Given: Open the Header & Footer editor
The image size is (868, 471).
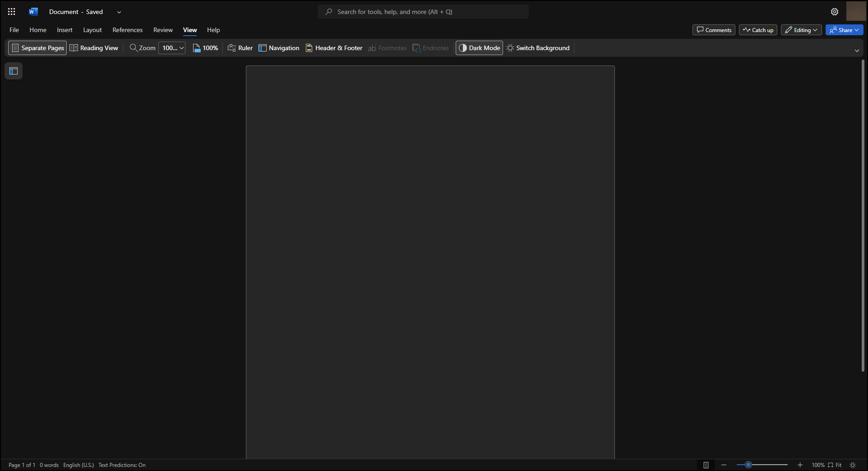Looking at the screenshot, I should pos(333,48).
